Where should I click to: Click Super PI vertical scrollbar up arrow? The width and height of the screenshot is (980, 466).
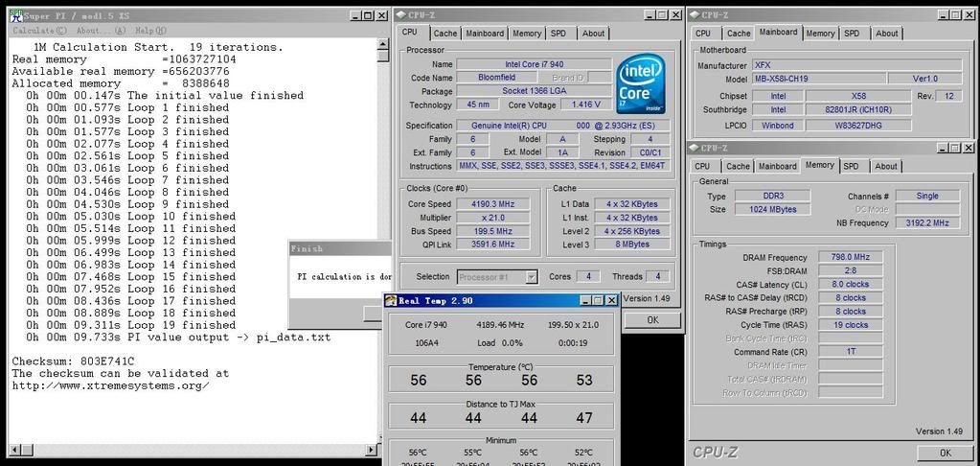tap(383, 44)
